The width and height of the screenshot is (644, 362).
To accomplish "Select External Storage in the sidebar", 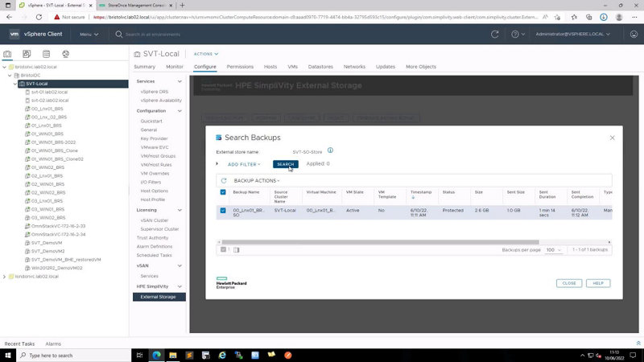I will tap(159, 297).
